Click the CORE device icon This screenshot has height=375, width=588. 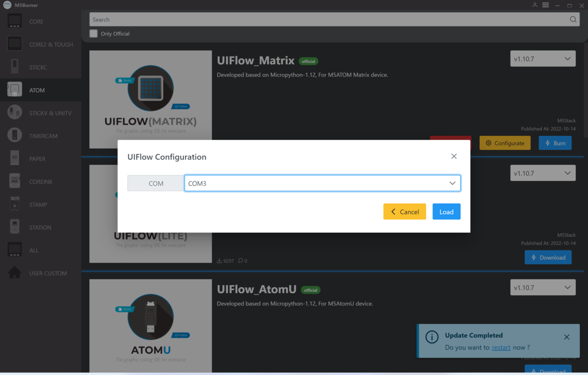pos(15,21)
